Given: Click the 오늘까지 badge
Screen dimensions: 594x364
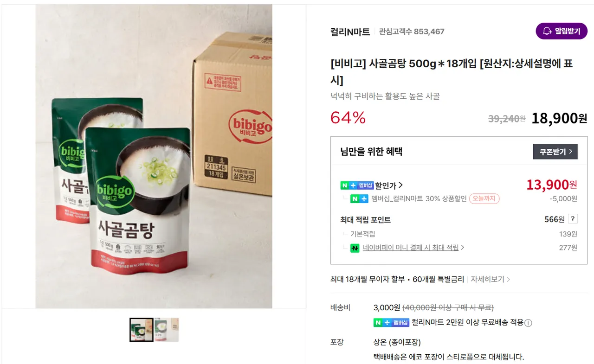Looking at the screenshot, I should click(484, 199).
